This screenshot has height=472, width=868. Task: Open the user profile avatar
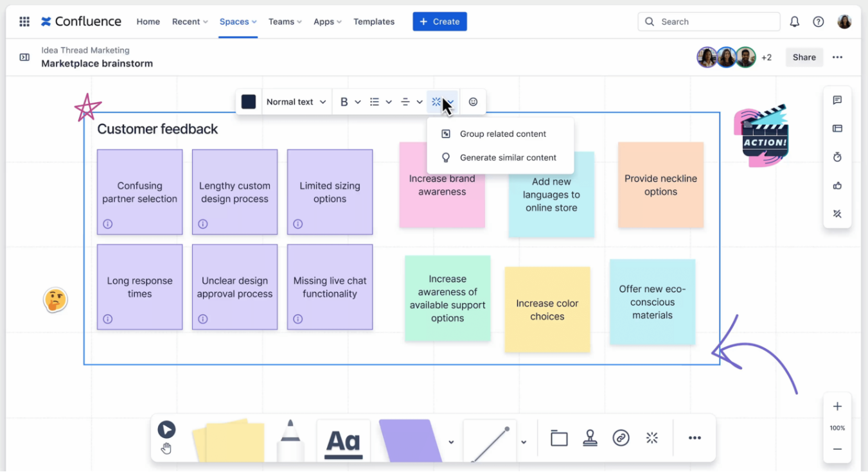tap(844, 21)
